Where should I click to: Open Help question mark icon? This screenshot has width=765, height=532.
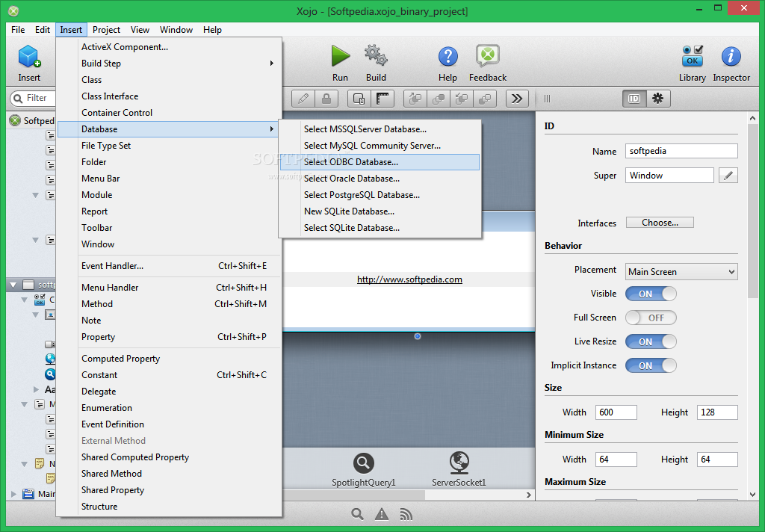tap(448, 57)
